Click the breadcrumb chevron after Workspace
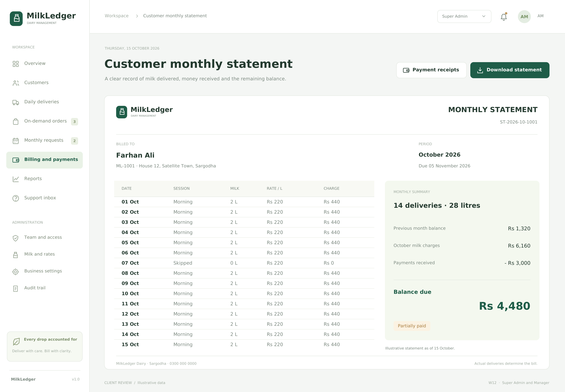 point(137,16)
